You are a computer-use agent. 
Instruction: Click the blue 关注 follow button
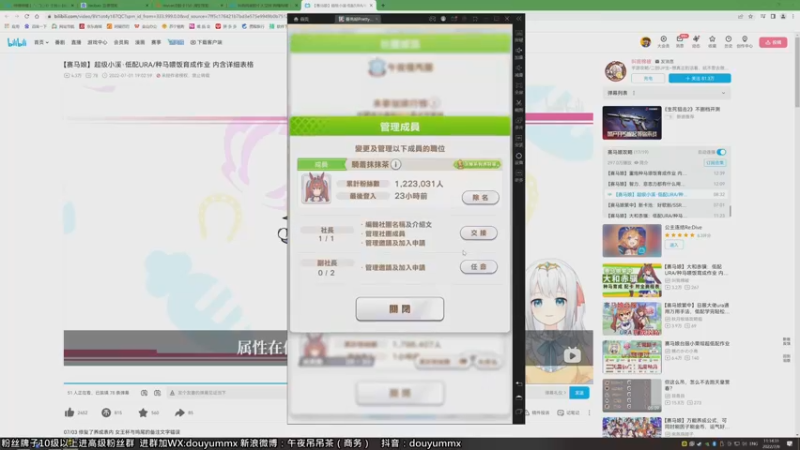click(699, 79)
